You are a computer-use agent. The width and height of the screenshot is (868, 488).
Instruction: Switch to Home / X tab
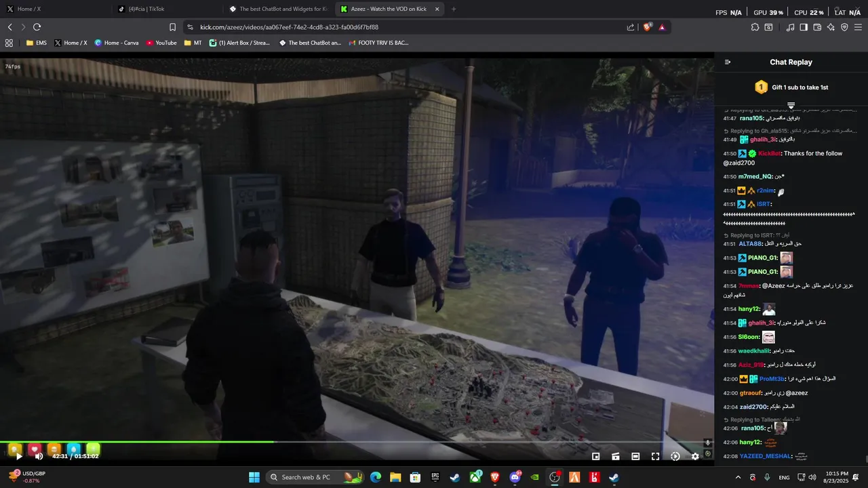[55, 9]
